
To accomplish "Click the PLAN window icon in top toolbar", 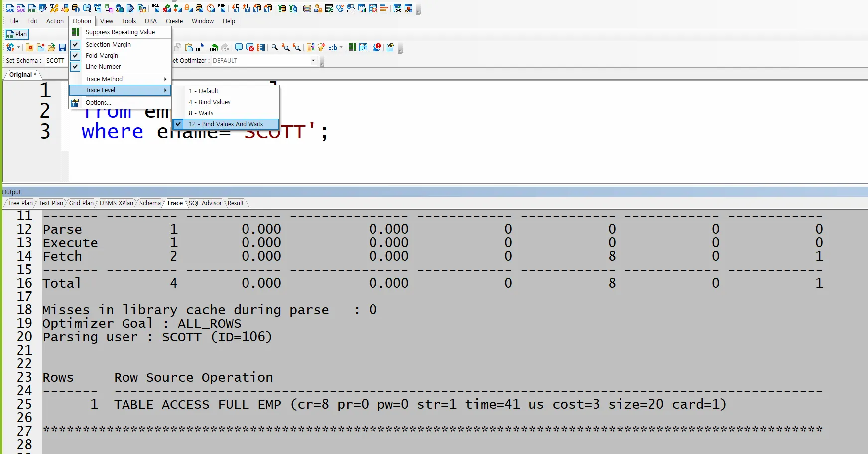I will click(x=32, y=8).
